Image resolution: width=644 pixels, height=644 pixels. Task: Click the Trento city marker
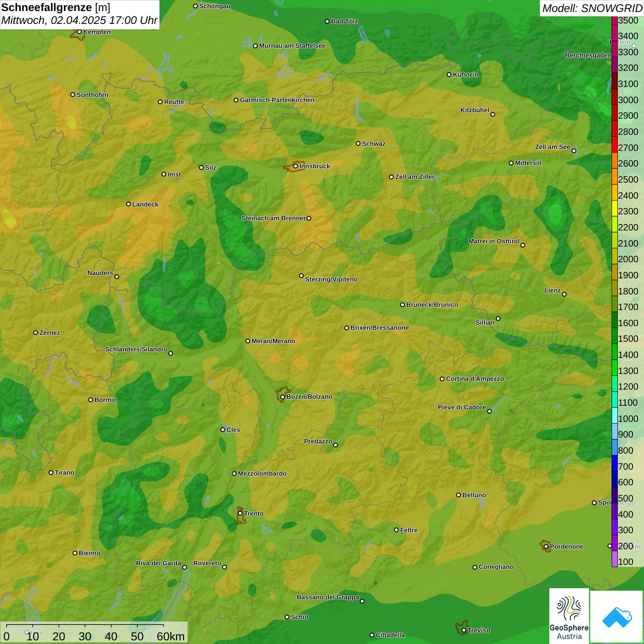pos(240,513)
